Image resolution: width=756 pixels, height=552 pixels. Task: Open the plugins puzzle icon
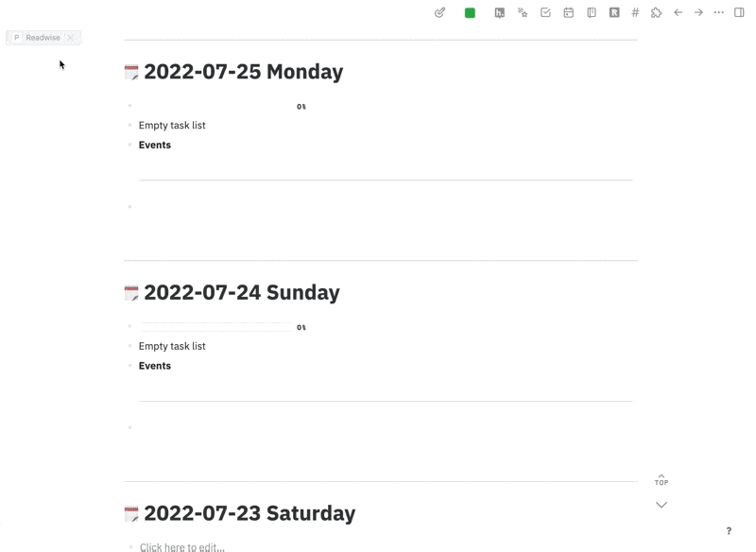(x=655, y=12)
